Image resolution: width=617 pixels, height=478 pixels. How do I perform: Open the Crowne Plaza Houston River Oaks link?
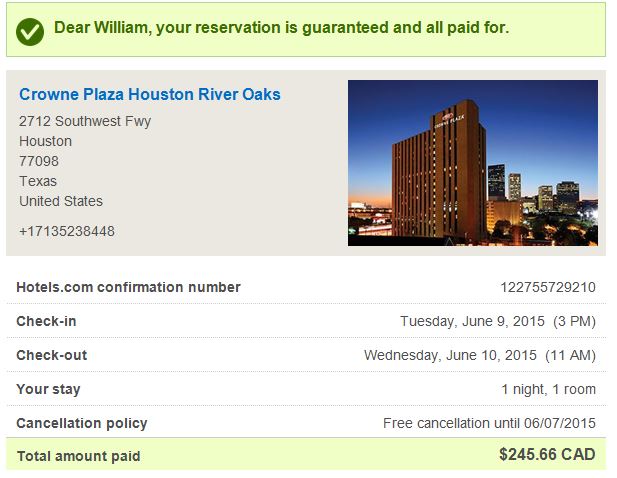(x=150, y=95)
